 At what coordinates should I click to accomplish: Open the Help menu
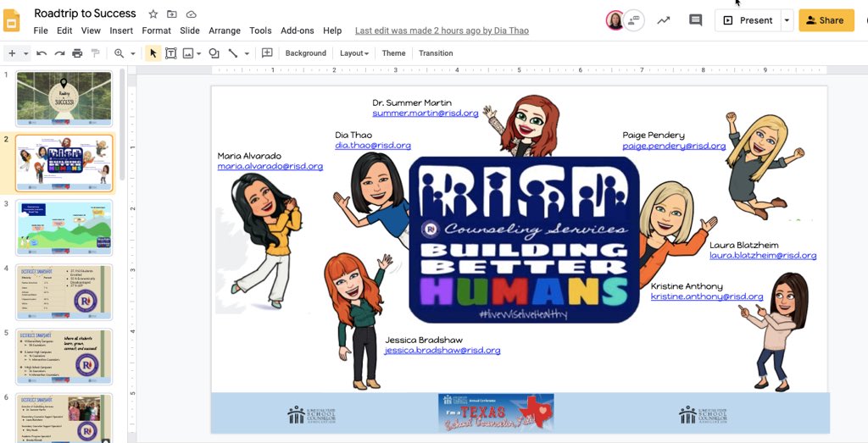coord(332,31)
